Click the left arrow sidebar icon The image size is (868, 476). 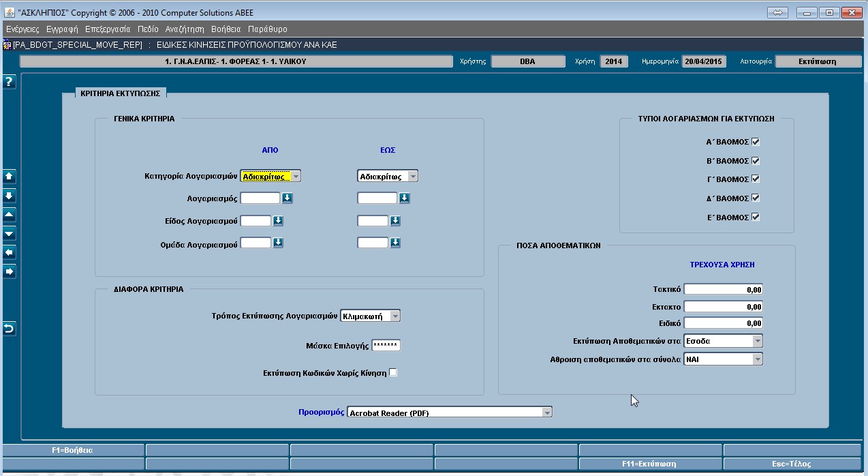coord(9,252)
